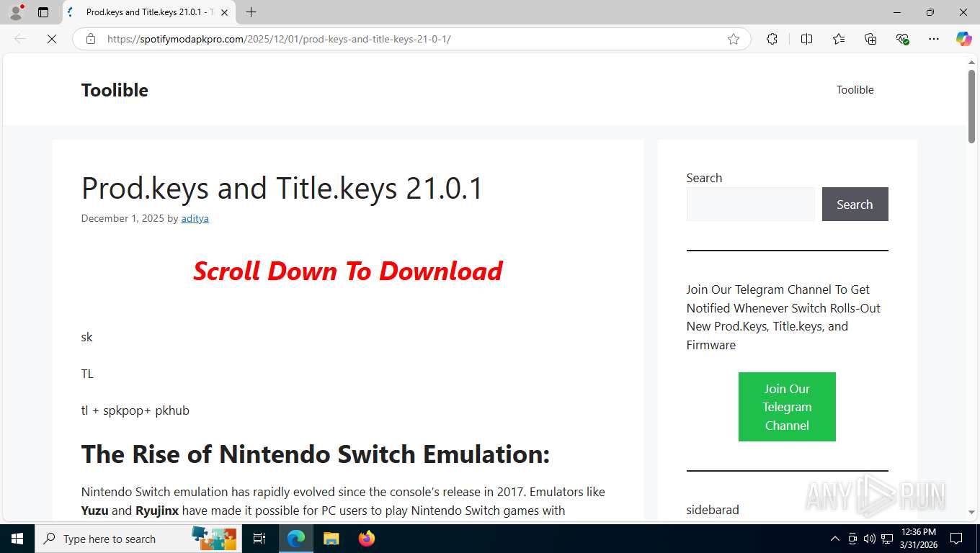Open the browser profile icon
Image resolution: width=980 pixels, height=553 pixels.
point(16,12)
